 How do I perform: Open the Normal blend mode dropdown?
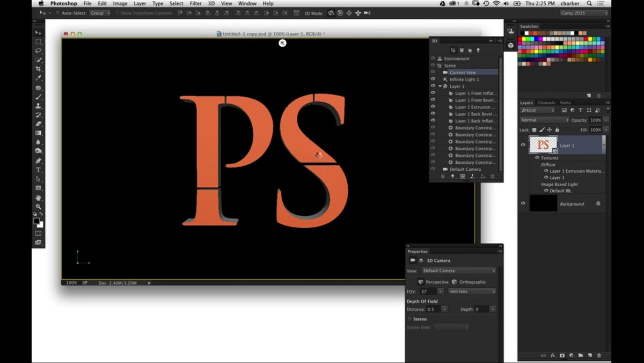coord(544,120)
